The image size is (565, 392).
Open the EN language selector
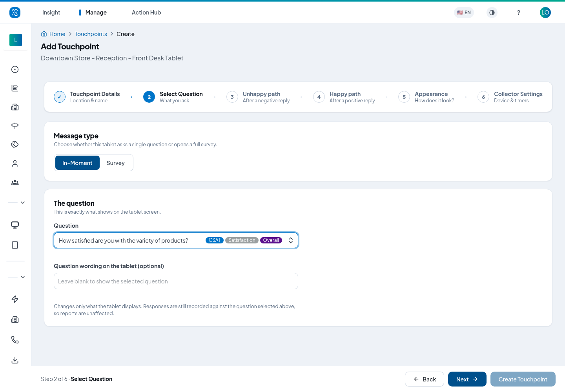[x=464, y=13]
